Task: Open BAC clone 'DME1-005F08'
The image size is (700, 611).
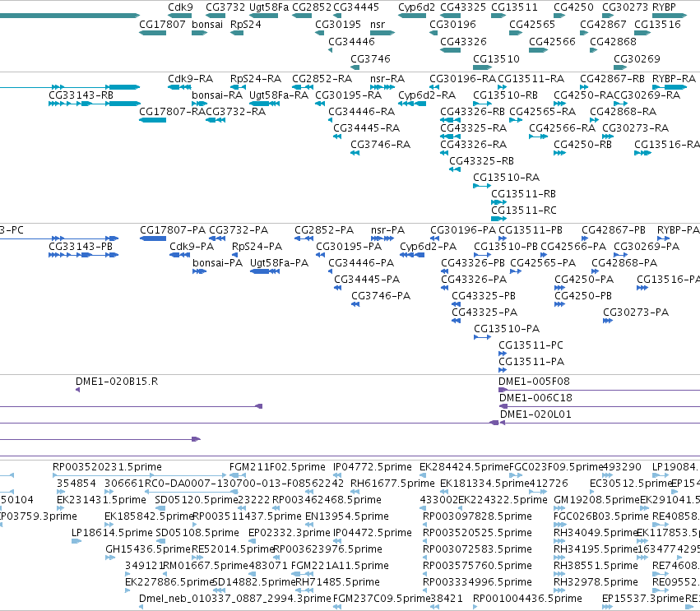Action: pyautogui.click(x=534, y=382)
